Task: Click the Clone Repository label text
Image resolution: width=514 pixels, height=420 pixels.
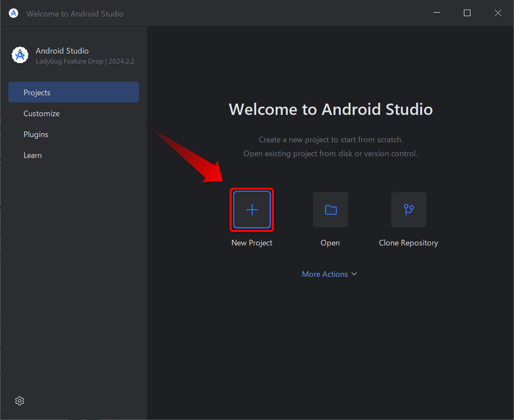Action: (x=409, y=242)
